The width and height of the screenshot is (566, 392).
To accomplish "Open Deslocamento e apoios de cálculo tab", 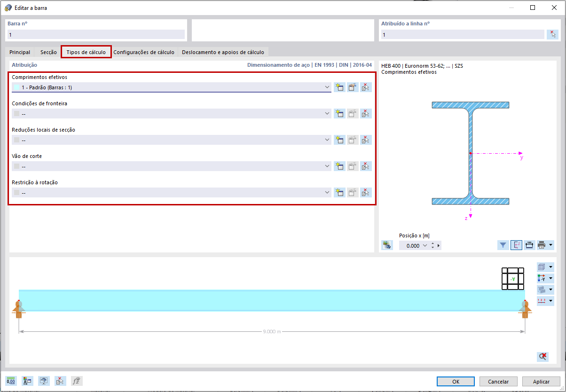I will point(223,52).
